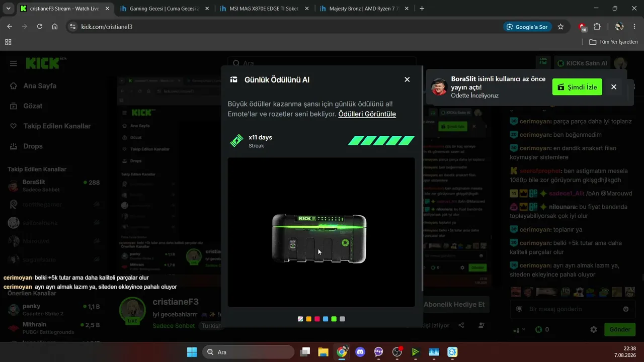Click Şimdi İzle in BoraSlit notification
Viewport: 644px width, 362px height.
click(x=577, y=87)
